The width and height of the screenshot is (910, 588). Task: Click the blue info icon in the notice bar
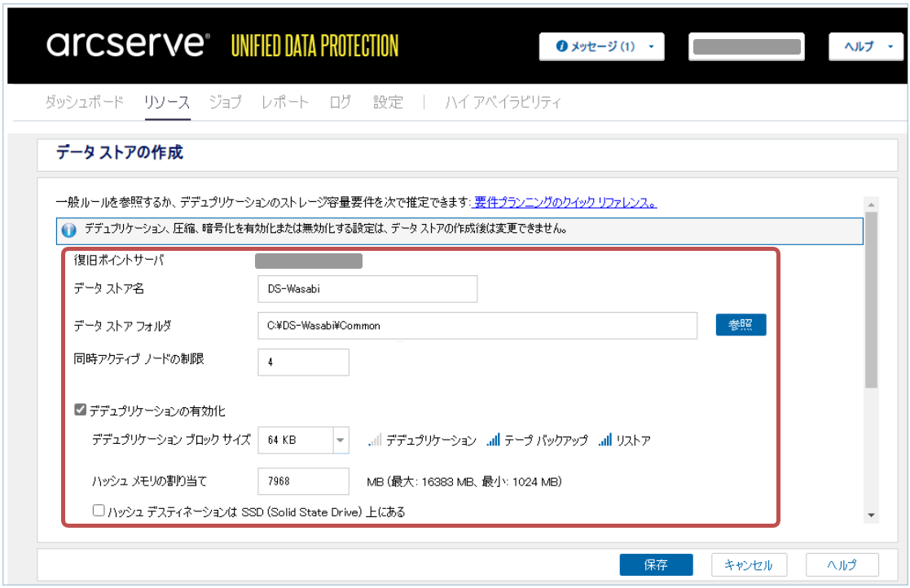pos(69,230)
